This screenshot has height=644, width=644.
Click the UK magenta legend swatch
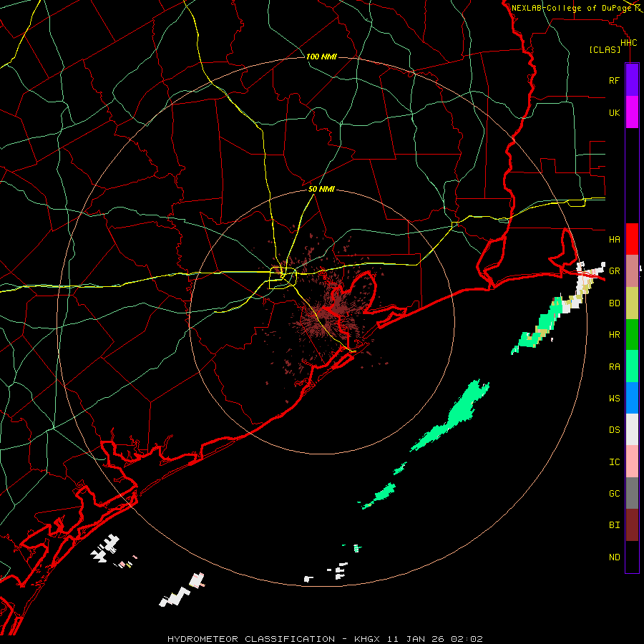click(632, 112)
